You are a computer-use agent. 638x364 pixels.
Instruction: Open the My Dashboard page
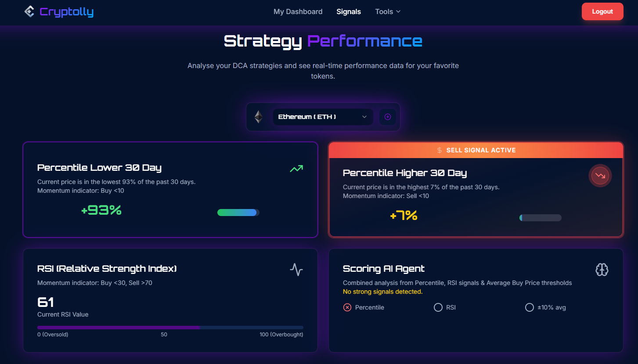[x=298, y=12]
